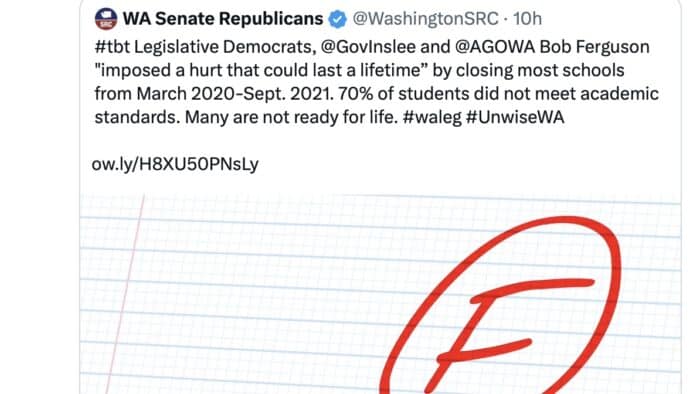
Task: Click the blue verified checkmark badge
Action: pos(338,19)
